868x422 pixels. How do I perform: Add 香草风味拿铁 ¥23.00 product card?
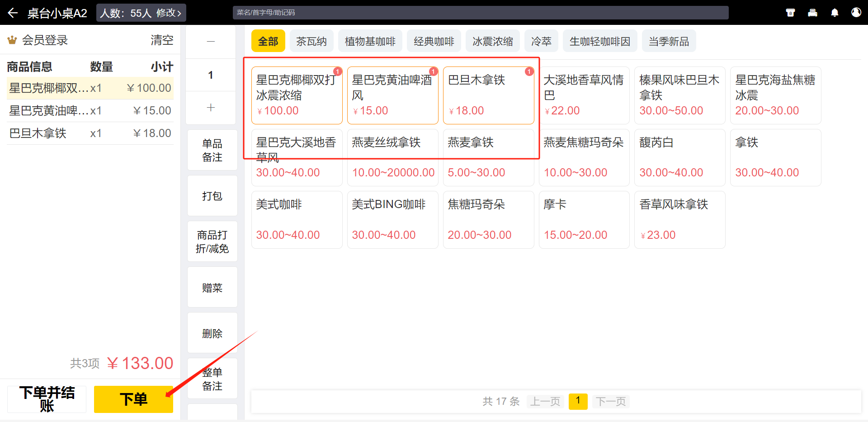(x=680, y=220)
